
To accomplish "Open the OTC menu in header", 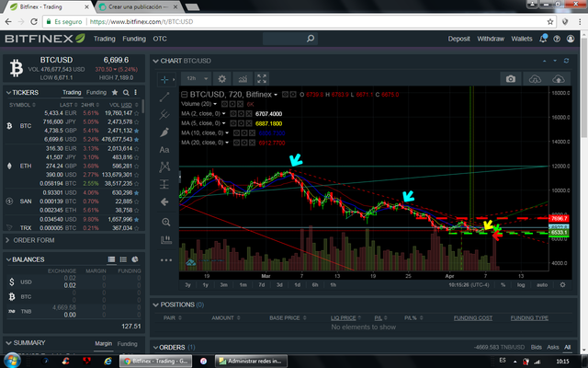I will pos(160,39).
